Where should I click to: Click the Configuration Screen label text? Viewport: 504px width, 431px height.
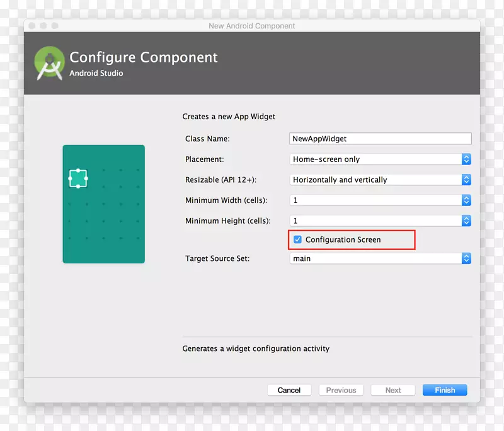tap(343, 239)
